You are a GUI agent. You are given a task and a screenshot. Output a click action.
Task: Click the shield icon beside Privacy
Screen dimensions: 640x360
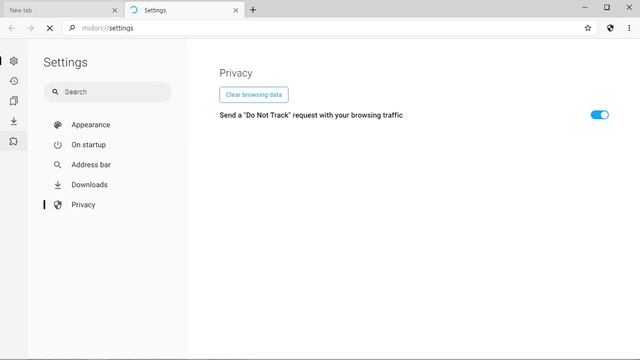[x=58, y=205]
